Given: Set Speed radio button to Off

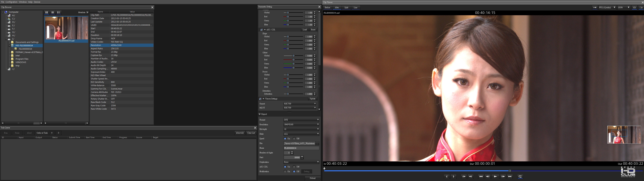Looking at the screenshot, I should [x=294, y=139].
